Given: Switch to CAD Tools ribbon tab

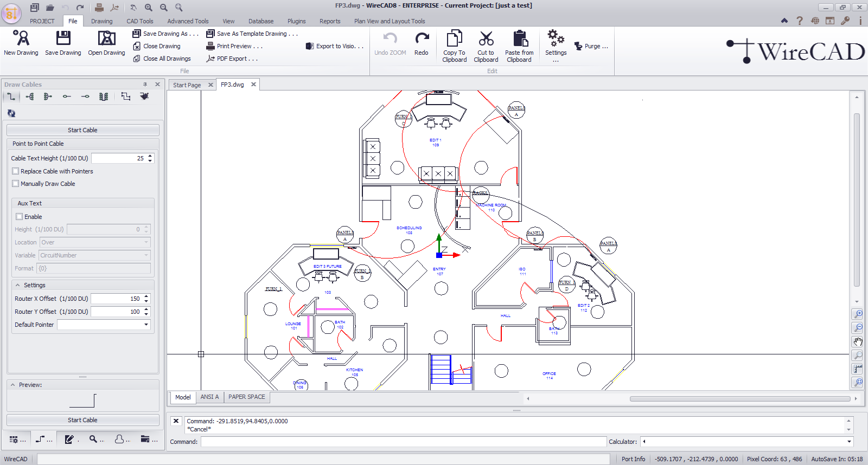Looking at the screenshot, I should 140,21.
